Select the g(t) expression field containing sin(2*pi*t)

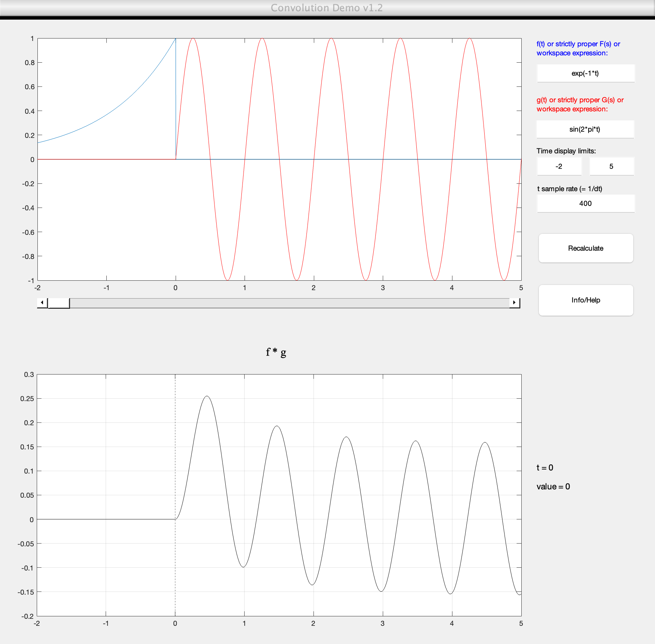(x=585, y=129)
